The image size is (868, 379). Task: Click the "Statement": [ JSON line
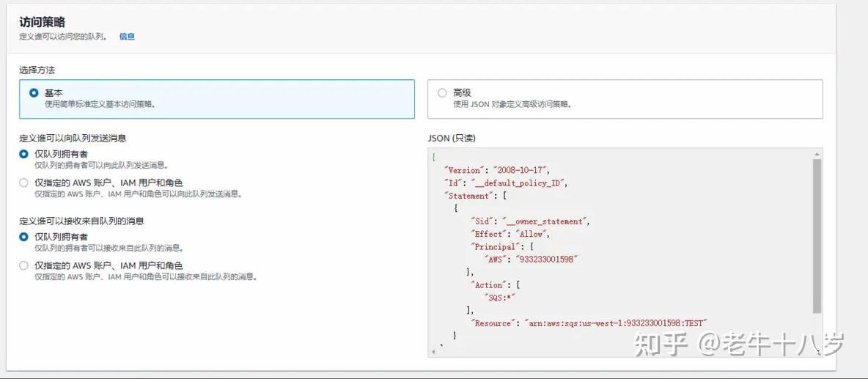[x=476, y=196]
